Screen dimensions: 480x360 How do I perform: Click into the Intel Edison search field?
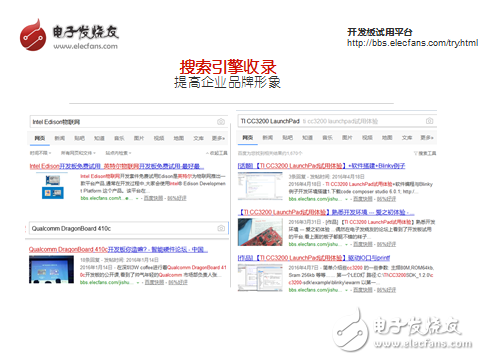click(x=123, y=122)
